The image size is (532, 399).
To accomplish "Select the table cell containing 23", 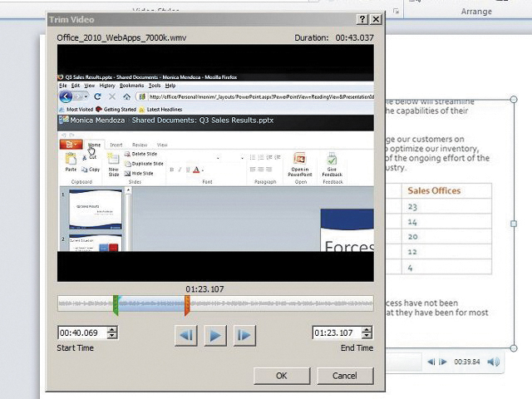I will pos(446,206).
